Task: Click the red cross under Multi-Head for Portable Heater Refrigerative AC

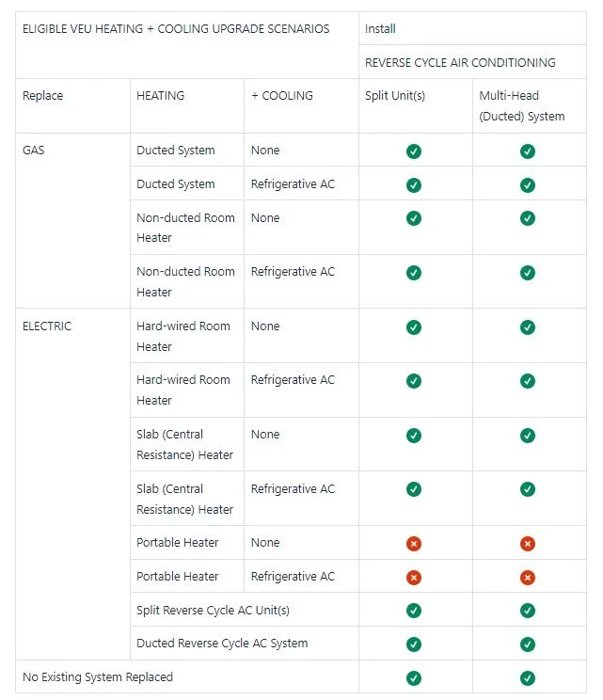Action: pyautogui.click(x=528, y=578)
